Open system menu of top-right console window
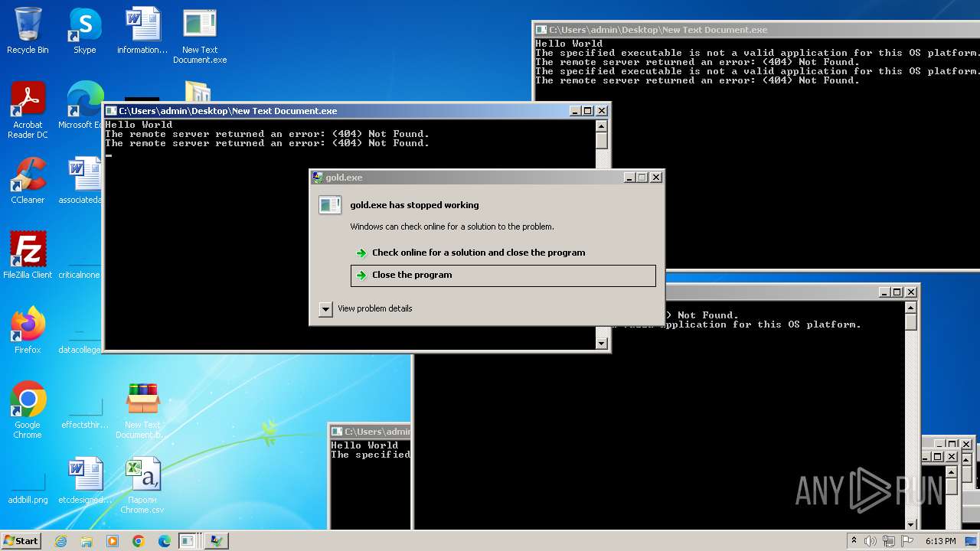The image size is (980, 551). pyautogui.click(x=541, y=30)
